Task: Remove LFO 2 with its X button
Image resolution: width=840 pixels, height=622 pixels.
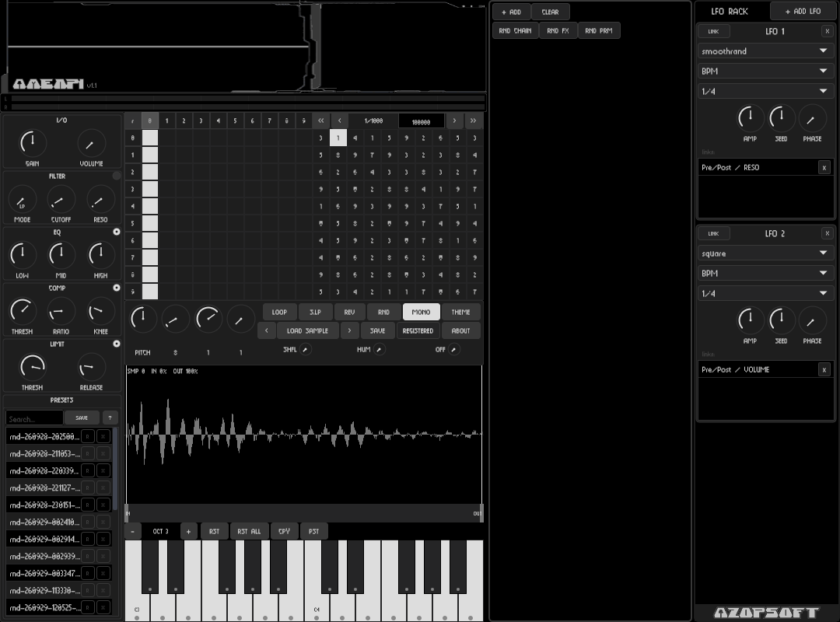Action: tap(827, 233)
